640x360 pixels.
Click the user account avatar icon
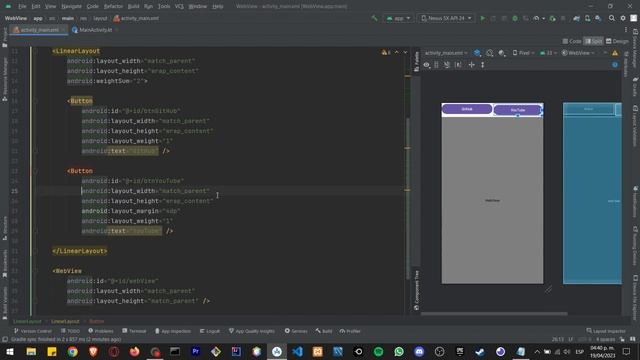click(x=633, y=18)
